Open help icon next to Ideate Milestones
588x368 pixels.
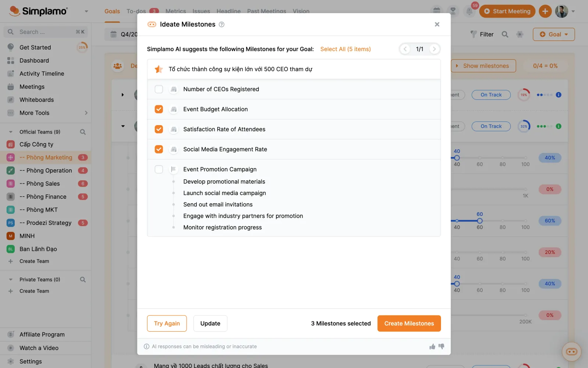222,24
